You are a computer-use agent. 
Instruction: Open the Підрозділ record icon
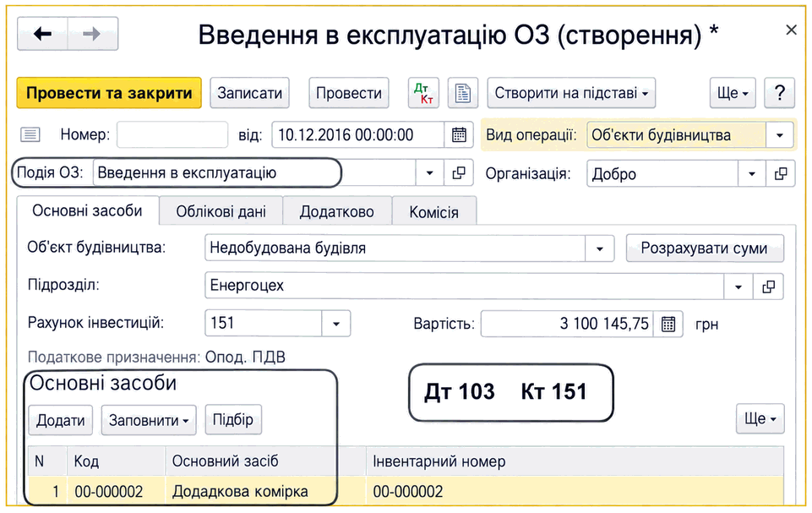(769, 286)
